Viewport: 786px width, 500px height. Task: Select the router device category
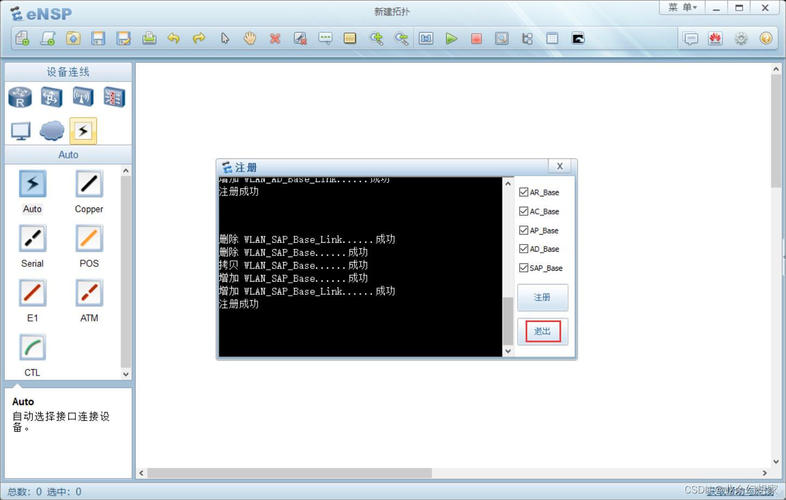click(x=20, y=97)
